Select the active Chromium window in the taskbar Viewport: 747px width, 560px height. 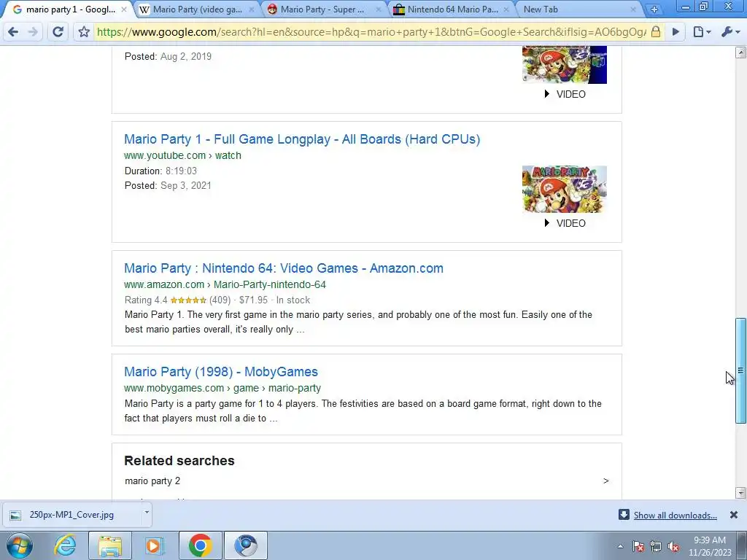(x=246, y=545)
